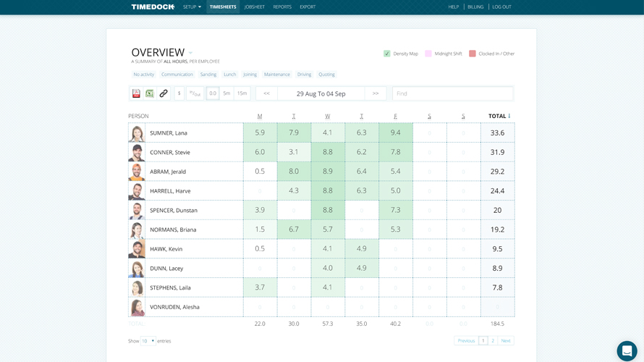Viewport: 644px width, 362px height.
Task: Click the chain link share icon
Action: 164,93
